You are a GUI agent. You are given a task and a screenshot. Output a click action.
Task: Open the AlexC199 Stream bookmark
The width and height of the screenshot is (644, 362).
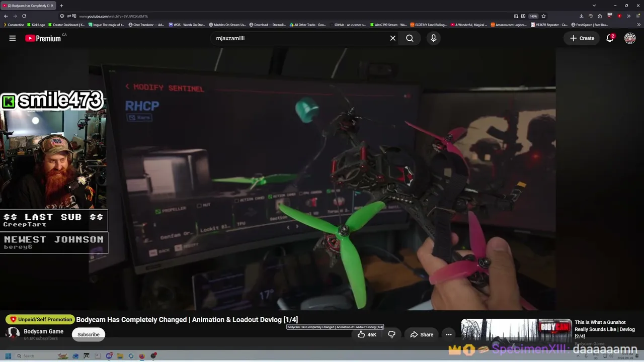[388, 25]
